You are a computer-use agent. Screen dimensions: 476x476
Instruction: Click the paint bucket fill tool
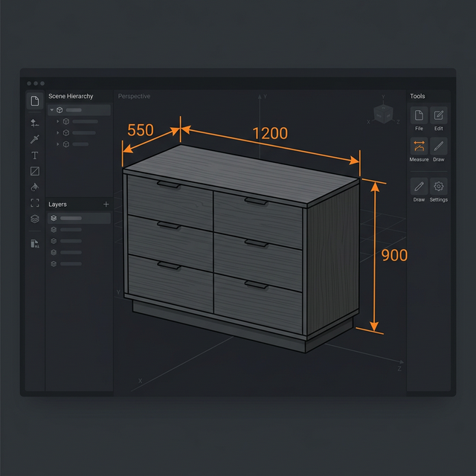pyautogui.click(x=34, y=187)
